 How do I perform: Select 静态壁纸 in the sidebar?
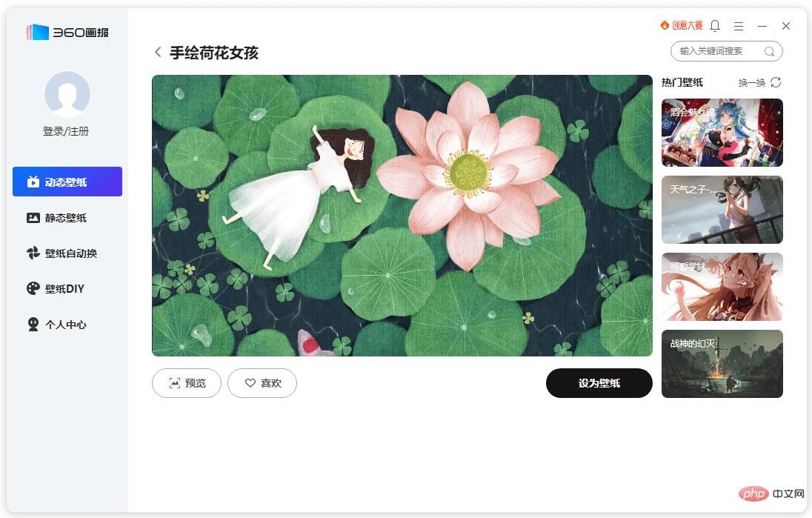57,218
